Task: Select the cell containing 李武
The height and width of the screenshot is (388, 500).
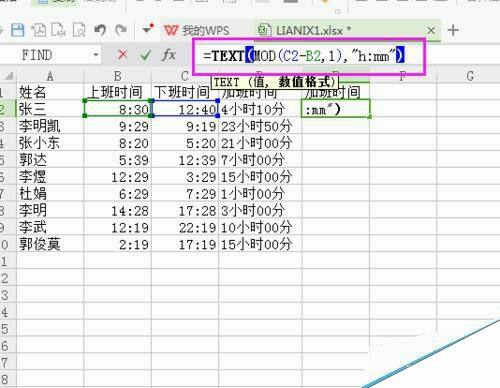Action: [50, 227]
